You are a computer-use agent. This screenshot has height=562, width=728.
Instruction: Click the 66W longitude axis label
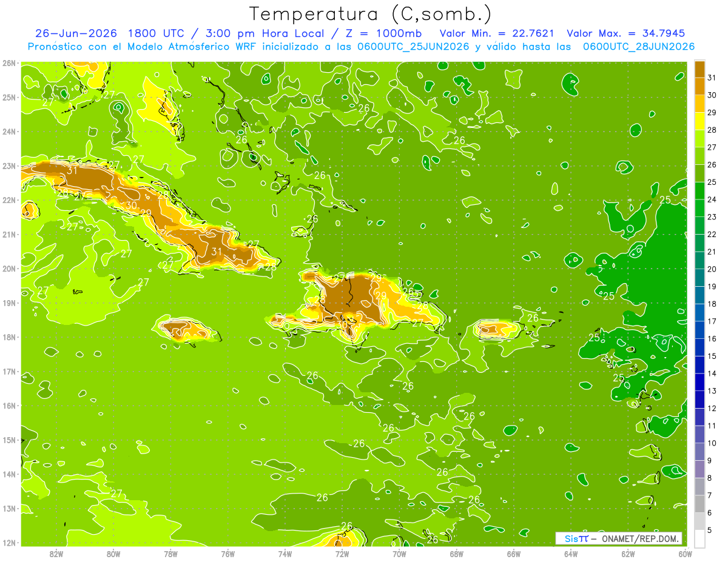coord(514,554)
